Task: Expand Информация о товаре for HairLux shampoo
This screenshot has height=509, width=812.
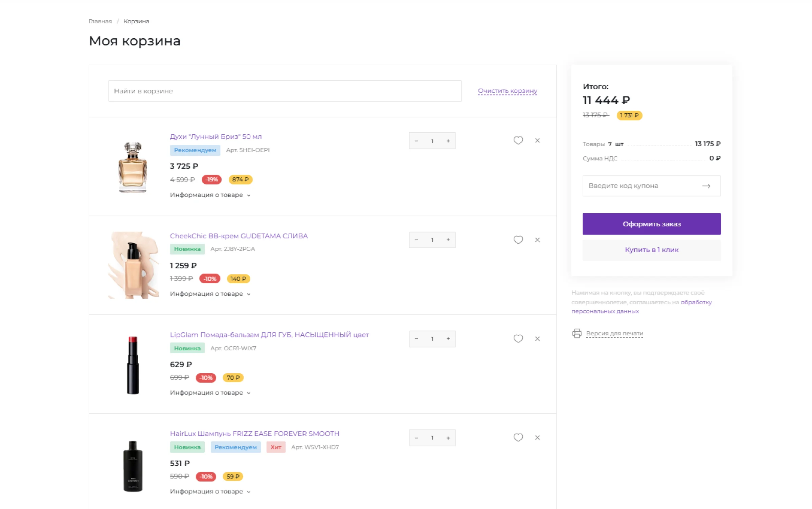Action: 210,491
